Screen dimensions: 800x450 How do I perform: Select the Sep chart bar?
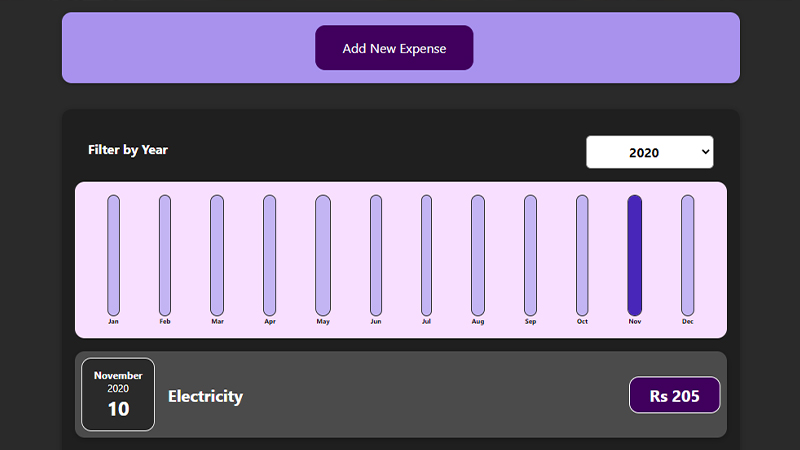530,255
